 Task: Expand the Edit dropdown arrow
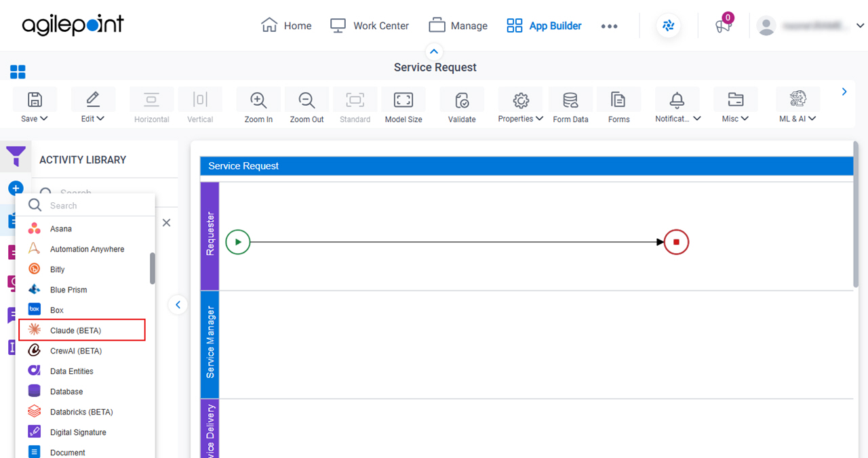tap(101, 118)
